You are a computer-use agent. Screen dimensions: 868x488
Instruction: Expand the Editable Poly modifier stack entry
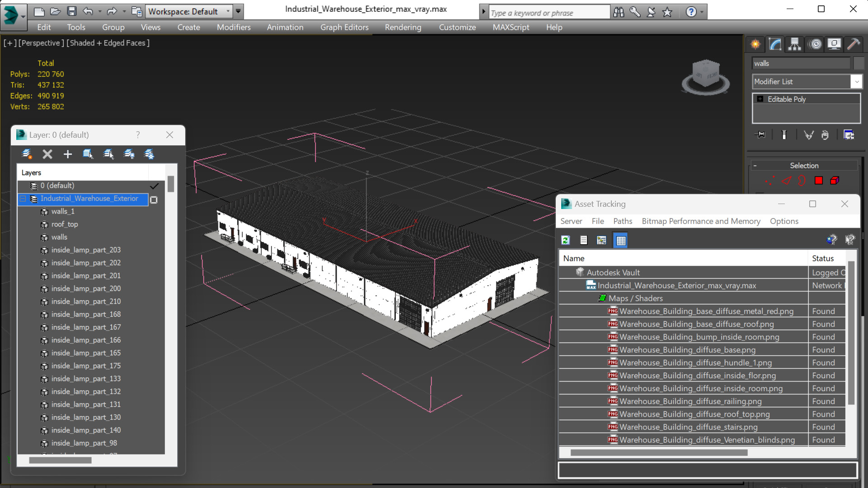(760, 99)
